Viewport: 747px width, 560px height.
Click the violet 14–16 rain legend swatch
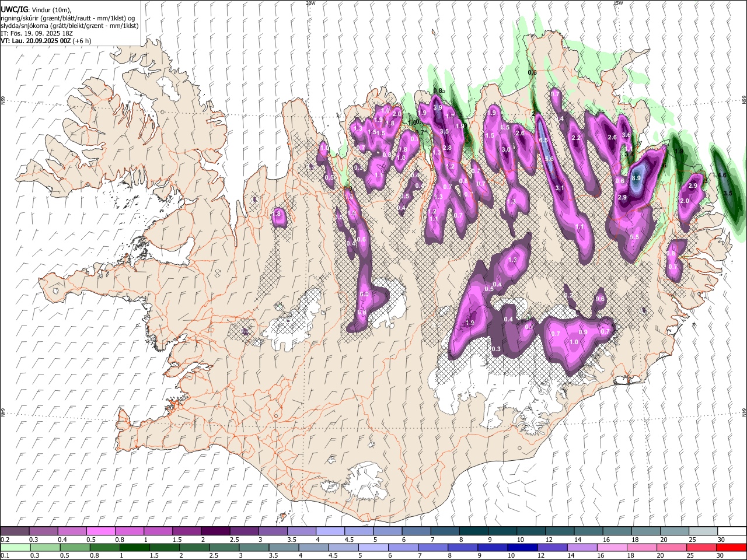(x=584, y=548)
